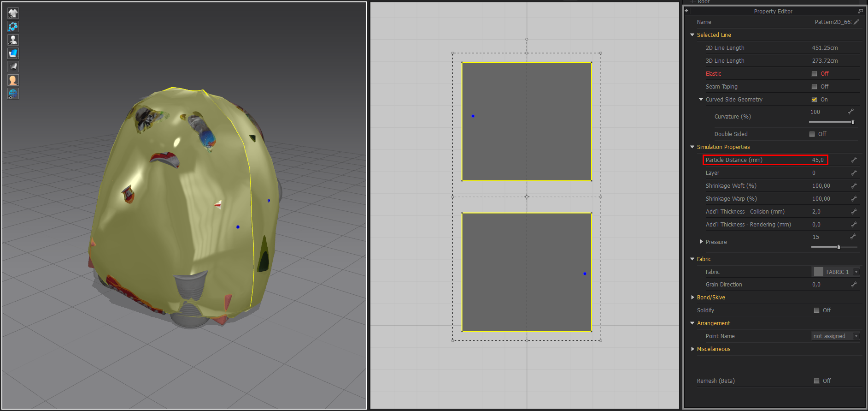868x411 pixels.
Task: Enable the Seam Taping checkbox
Action: pos(815,87)
